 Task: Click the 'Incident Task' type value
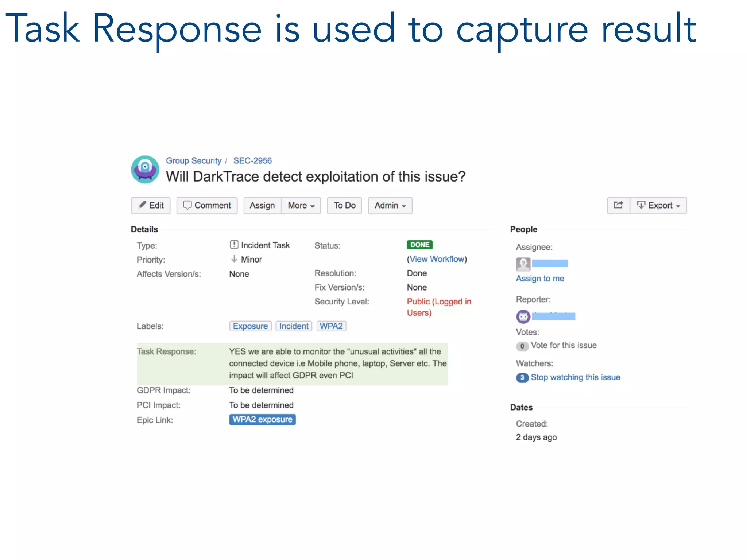tap(265, 245)
